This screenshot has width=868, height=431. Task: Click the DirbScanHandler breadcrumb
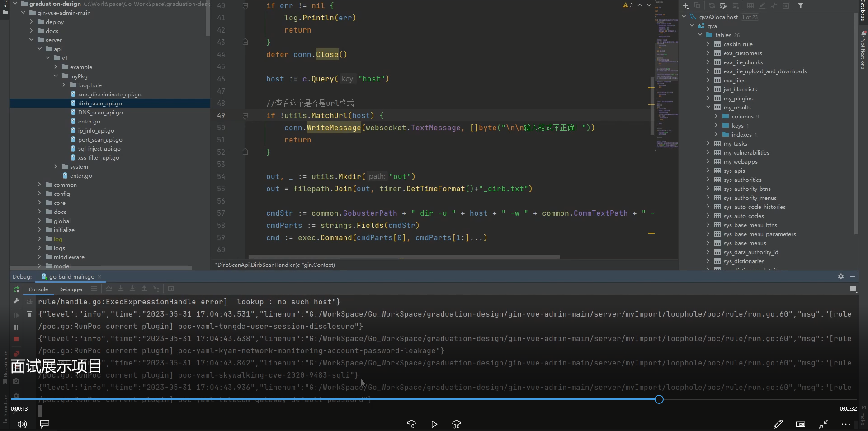(275, 265)
